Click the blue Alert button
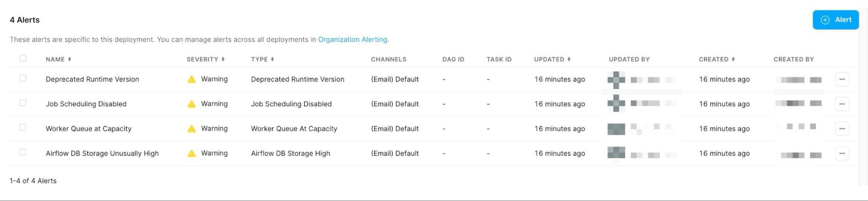The height and width of the screenshot is (201, 868). pos(835,20)
